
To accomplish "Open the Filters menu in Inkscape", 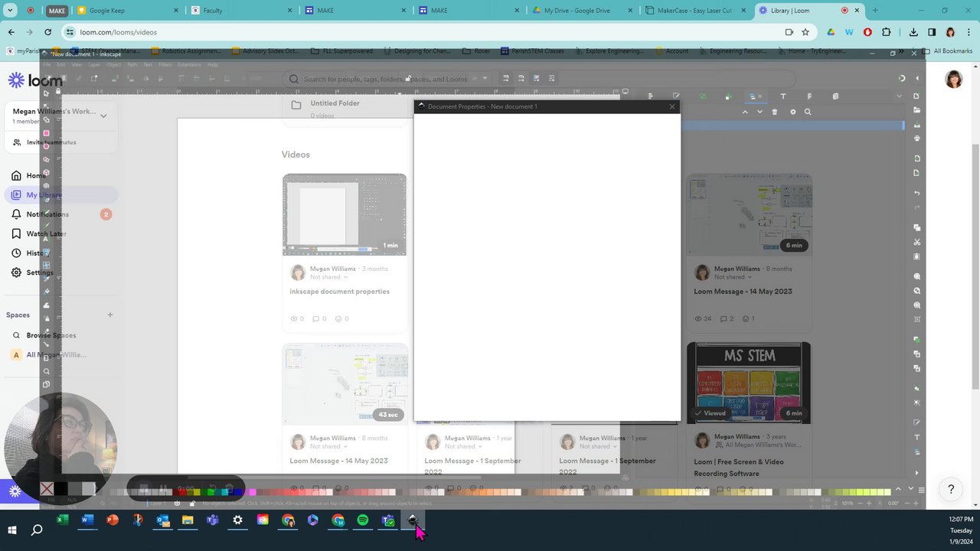I will tap(165, 65).
